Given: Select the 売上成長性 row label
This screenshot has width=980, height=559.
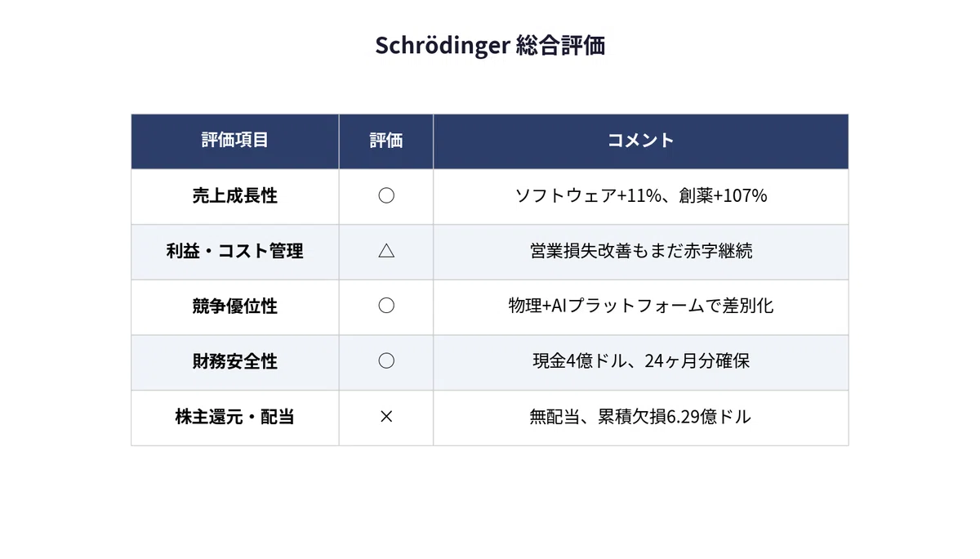Looking at the screenshot, I should (x=235, y=196).
